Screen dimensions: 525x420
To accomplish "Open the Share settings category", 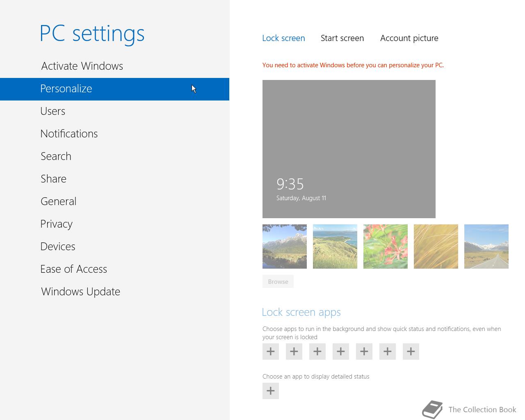I will click(114, 179).
